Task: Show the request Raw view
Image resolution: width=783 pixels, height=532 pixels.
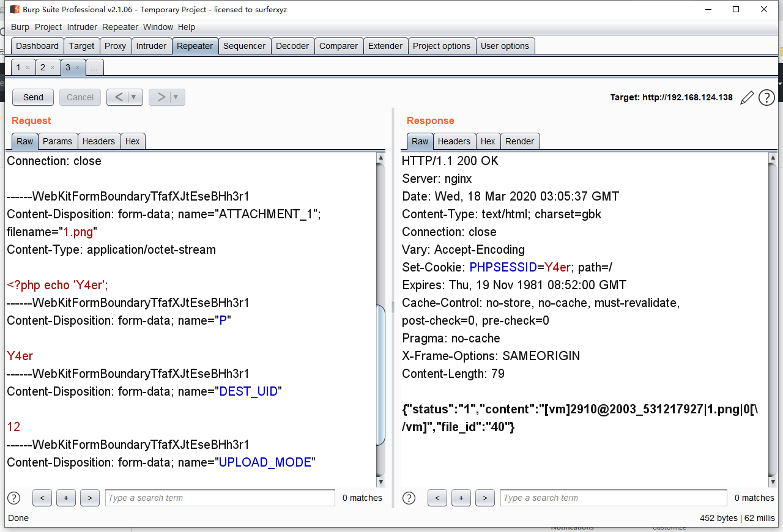Action: (x=25, y=141)
